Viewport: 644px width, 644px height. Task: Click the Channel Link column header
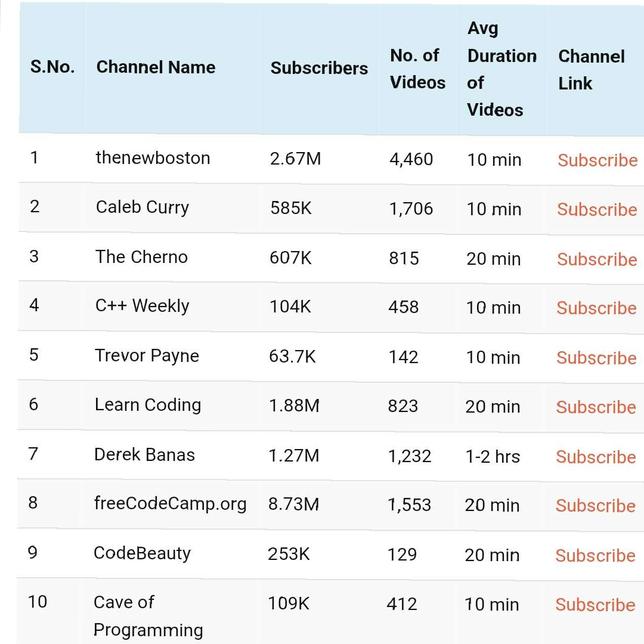(591, 70)
